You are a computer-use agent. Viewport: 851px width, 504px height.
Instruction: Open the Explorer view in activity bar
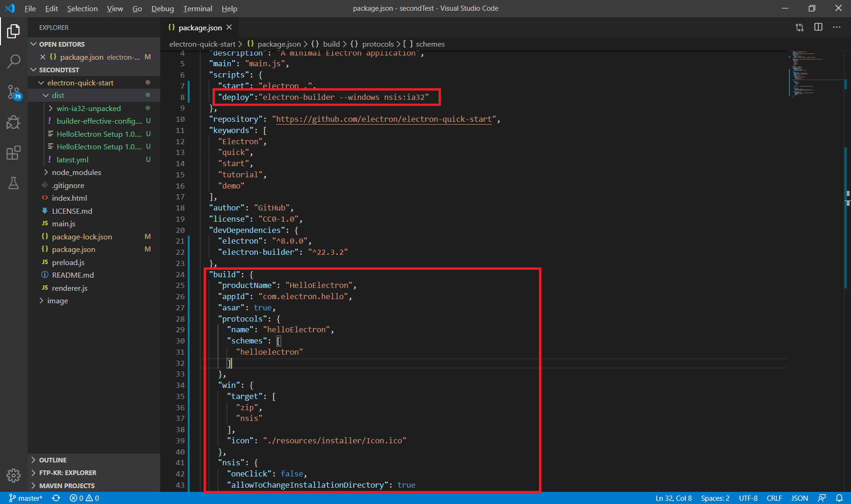click(x=14, y=32)
